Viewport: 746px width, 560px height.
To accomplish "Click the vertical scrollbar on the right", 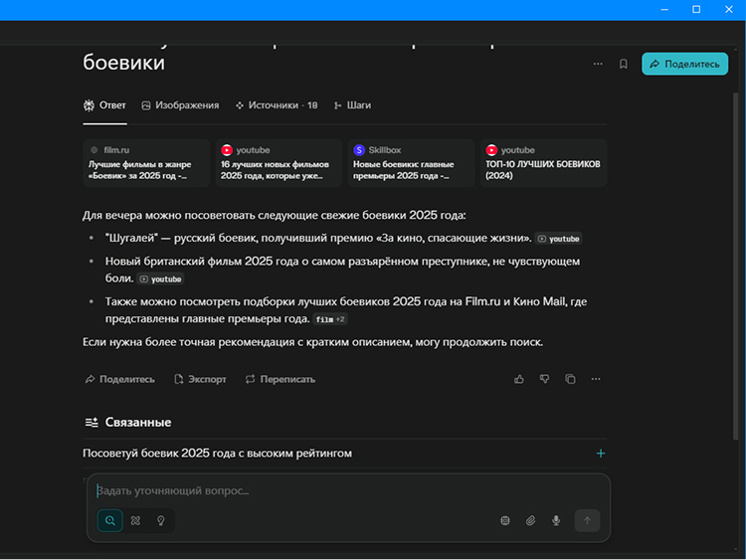I will click(x=735, y=267).
